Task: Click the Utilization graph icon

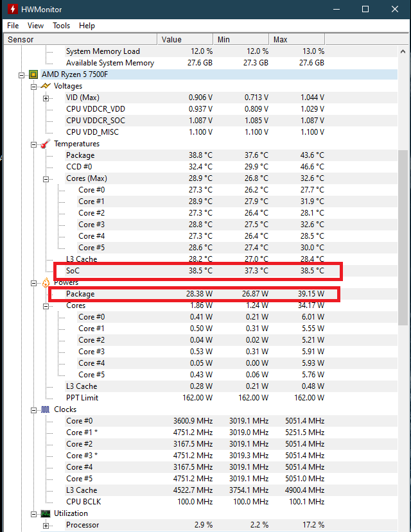Action: point(46,513)
